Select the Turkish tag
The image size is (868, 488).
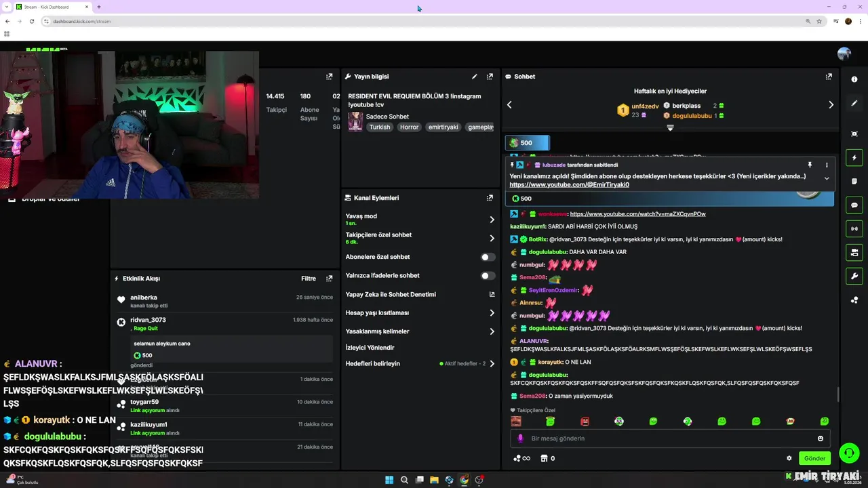point(380,127)
